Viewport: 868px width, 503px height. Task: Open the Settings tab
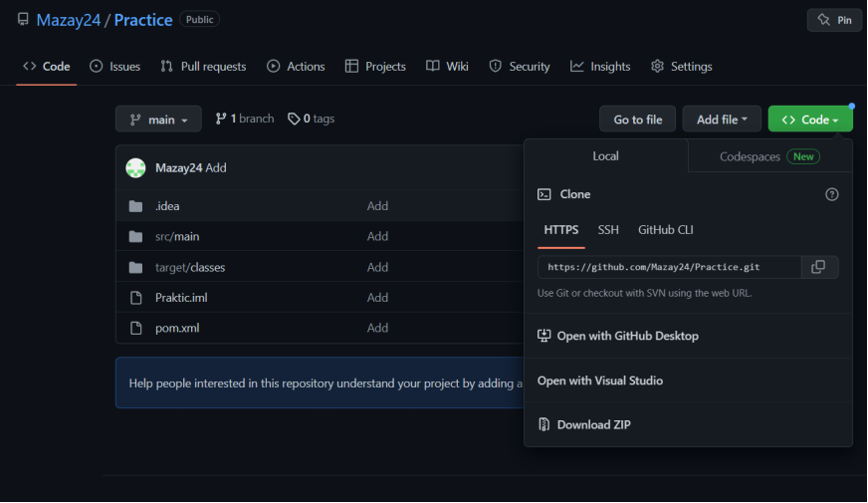click(682, 67)
